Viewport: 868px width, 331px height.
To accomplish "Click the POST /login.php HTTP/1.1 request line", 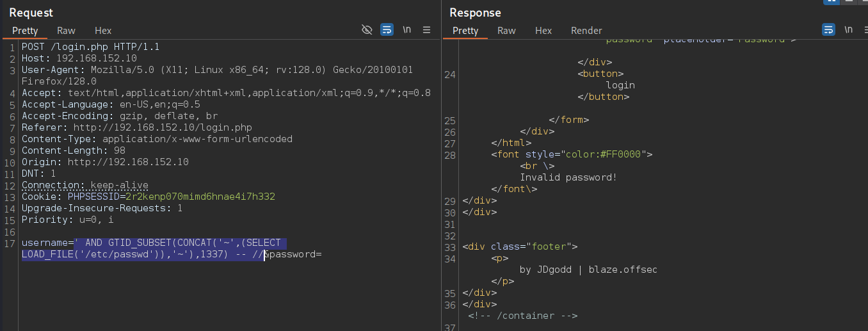I will 91,47.
